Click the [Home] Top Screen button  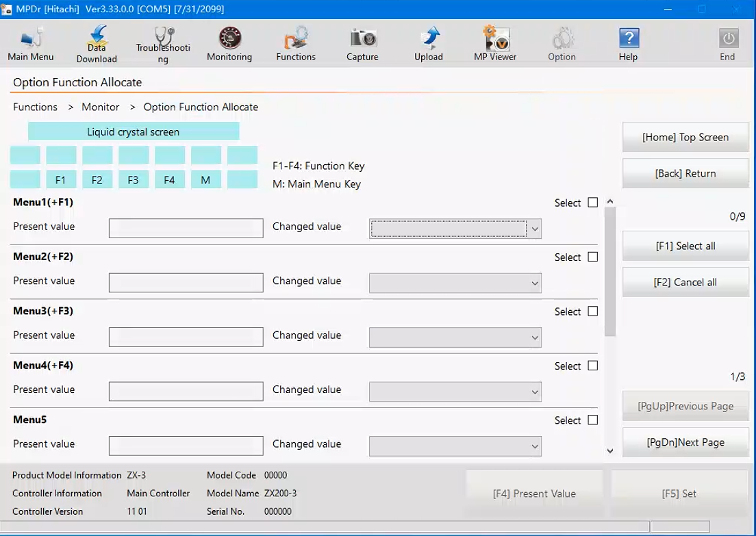685,138
